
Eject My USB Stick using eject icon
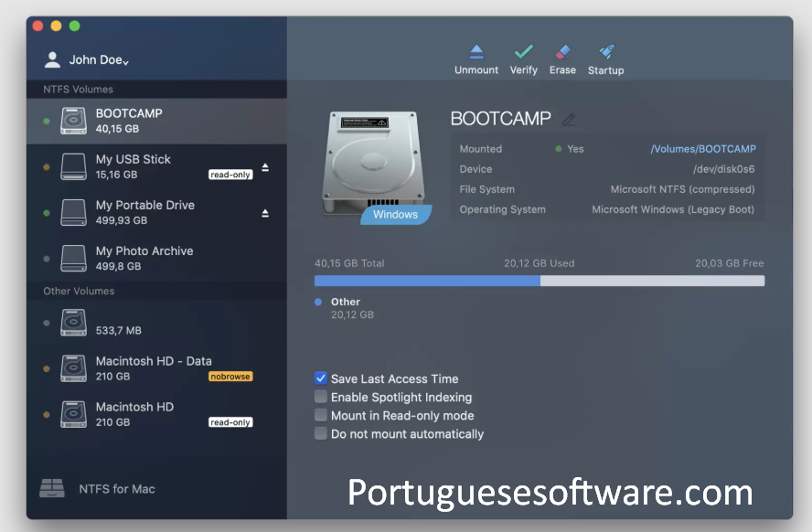tap(265, 167)
